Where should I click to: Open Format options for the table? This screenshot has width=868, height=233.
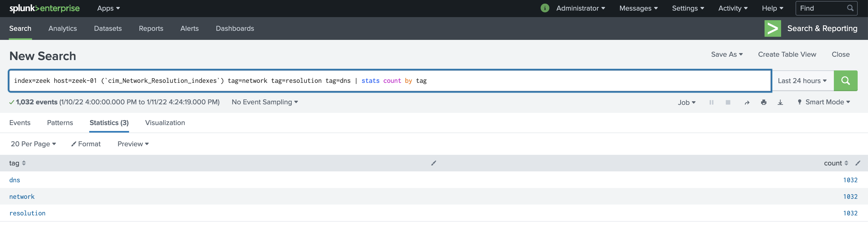[86, 144]
